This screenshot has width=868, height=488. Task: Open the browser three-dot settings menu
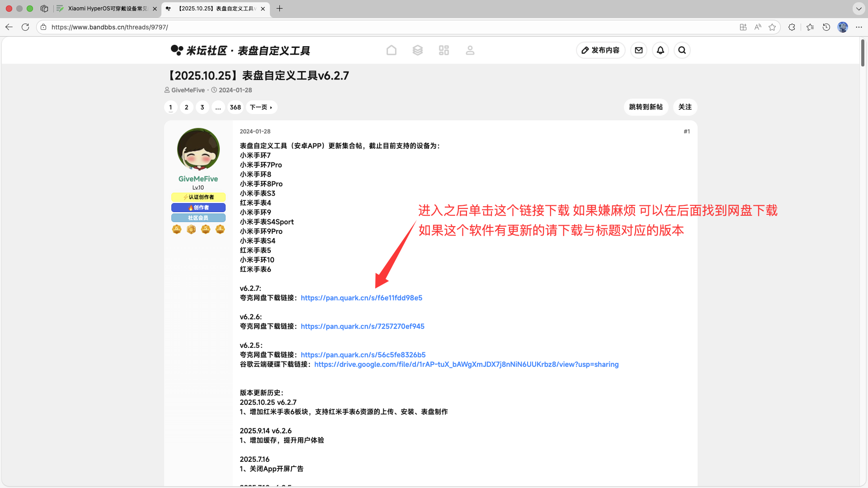[x=859, y=27]
